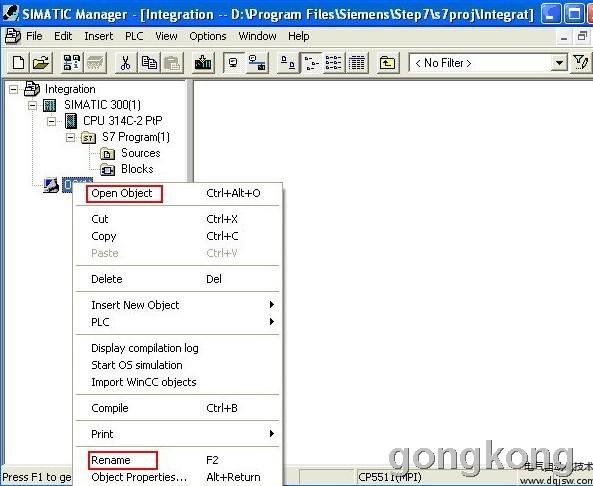
Task: Toggle the Online view toolbar icon
Action: [x=233, y=62]
